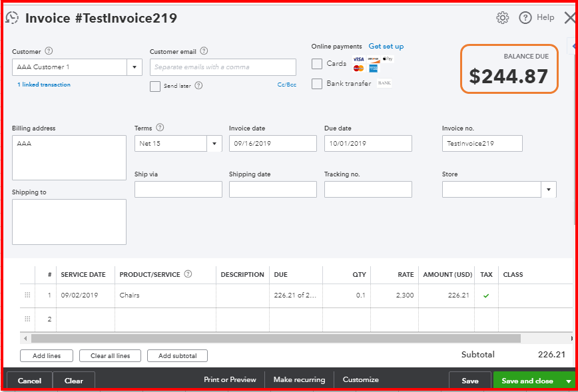This screenshot has width=578, height=392.
Task: Click the Customer email input field
Action: point(223,67)
